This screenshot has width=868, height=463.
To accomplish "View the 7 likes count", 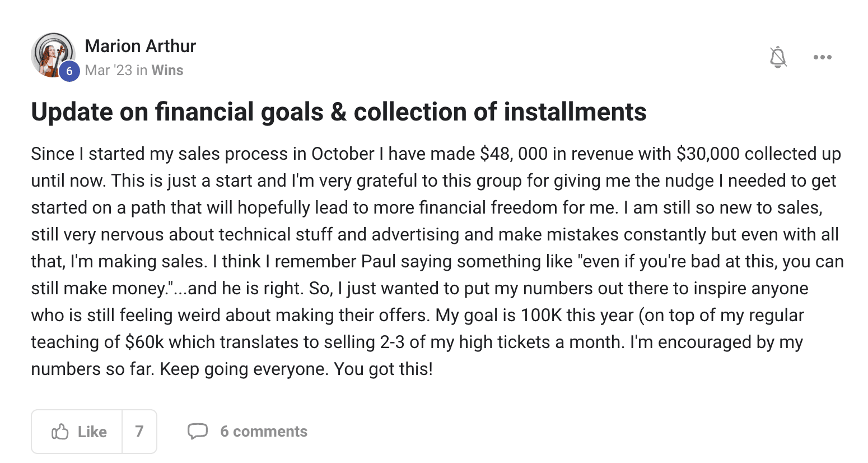I will 139,431.
